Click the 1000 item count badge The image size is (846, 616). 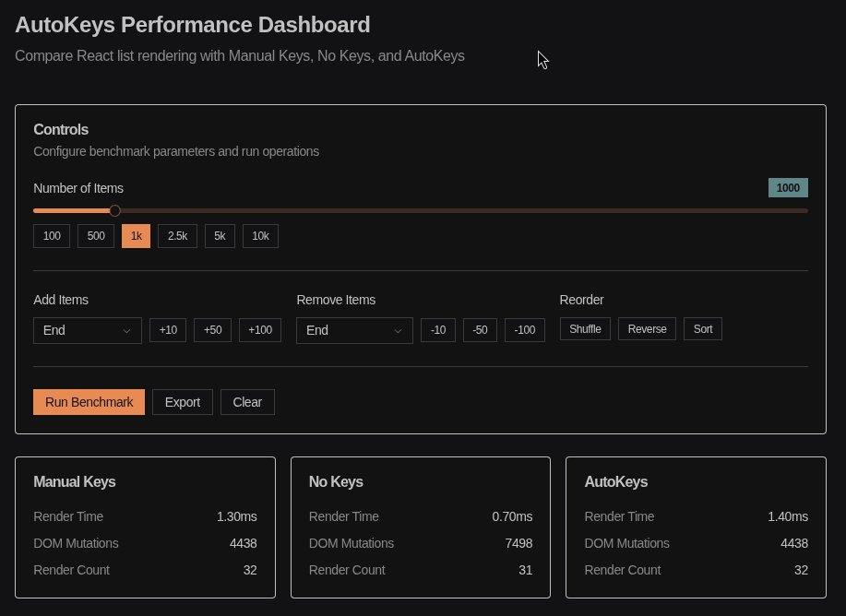(x=788, y=188)
